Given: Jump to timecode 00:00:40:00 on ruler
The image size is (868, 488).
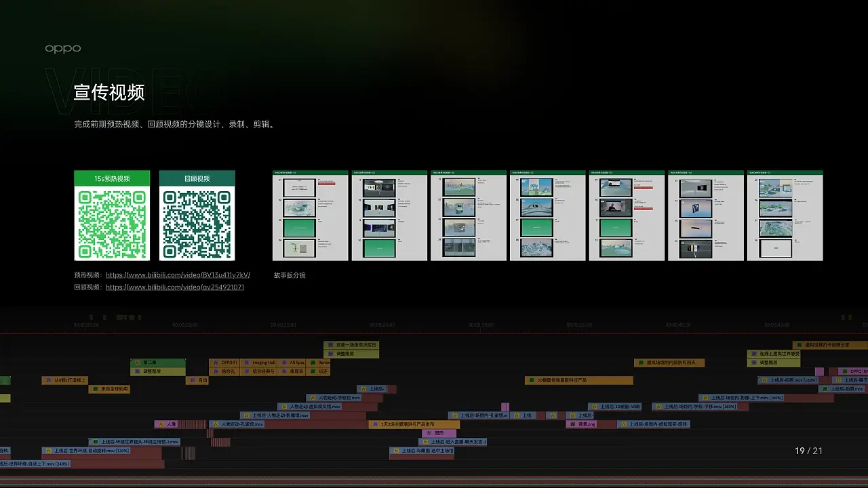Looking at the screenshot, I should click(x=678, y=325).
